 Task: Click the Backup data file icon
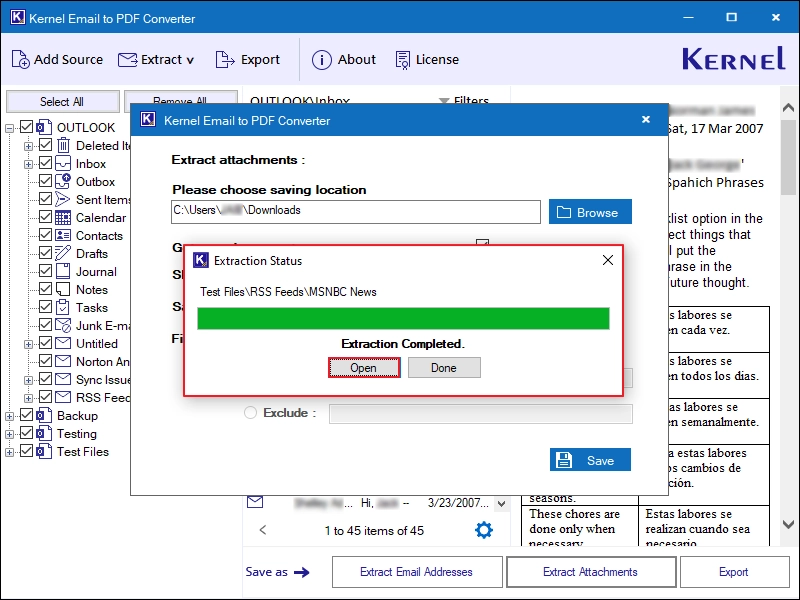click(x=44, y=416)
